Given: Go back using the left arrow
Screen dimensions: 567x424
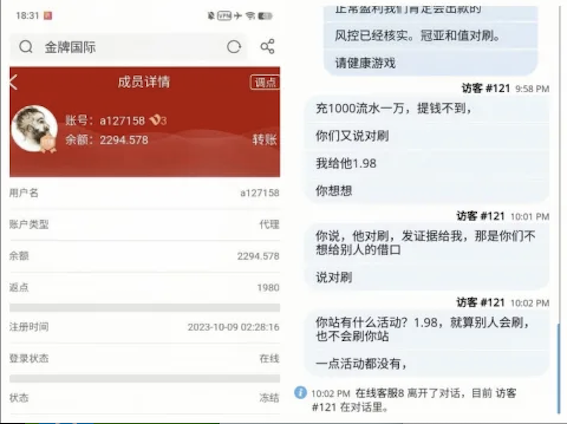Looking at the screenshot, I should pos(13,82).
